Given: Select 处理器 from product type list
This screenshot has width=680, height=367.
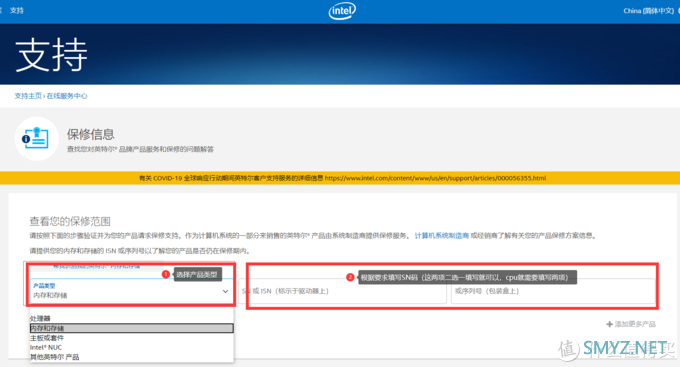Looking at the screenshot, I should pyautogui.click(x=132, y=318).
